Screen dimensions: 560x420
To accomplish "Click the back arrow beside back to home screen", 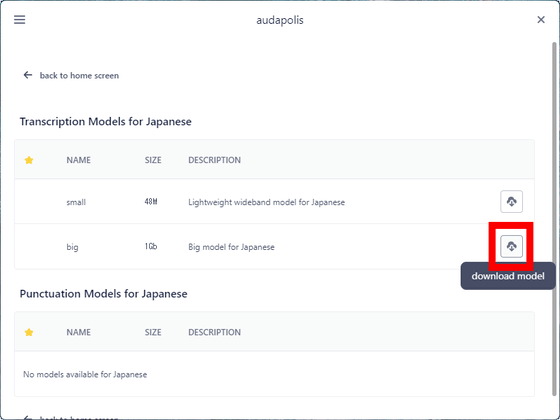I will coord(28,75).
